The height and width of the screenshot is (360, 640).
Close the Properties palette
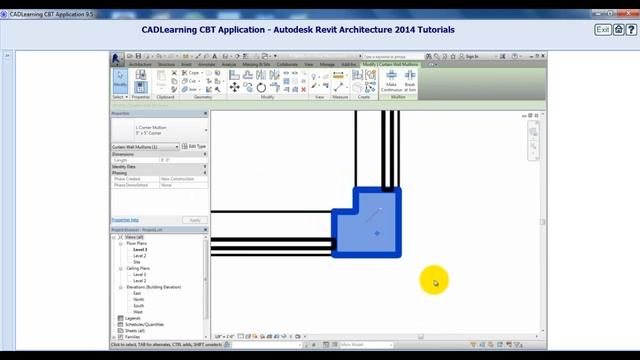tap(205, 113)
